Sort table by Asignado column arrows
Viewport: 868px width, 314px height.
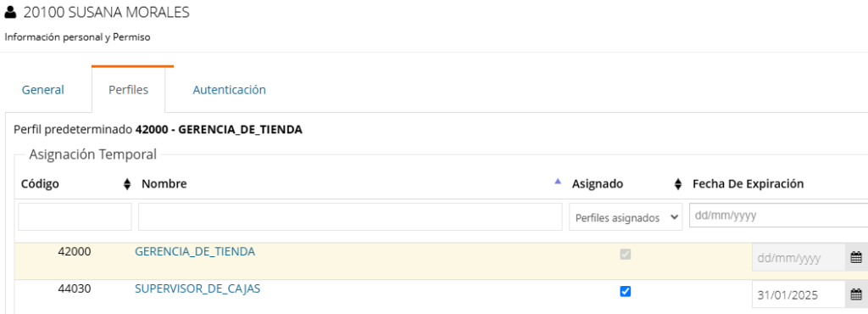pyautogui.click(x=678, y=184)
